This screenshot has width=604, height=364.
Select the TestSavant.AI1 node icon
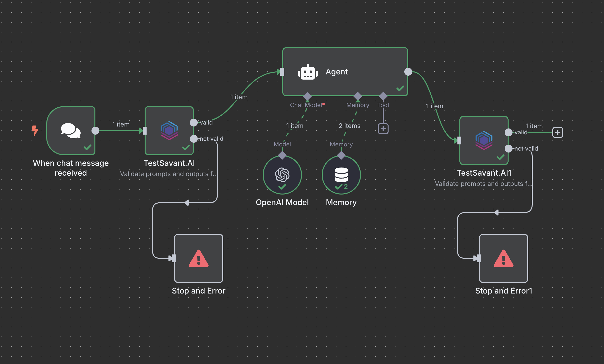[x=484, y=140]
